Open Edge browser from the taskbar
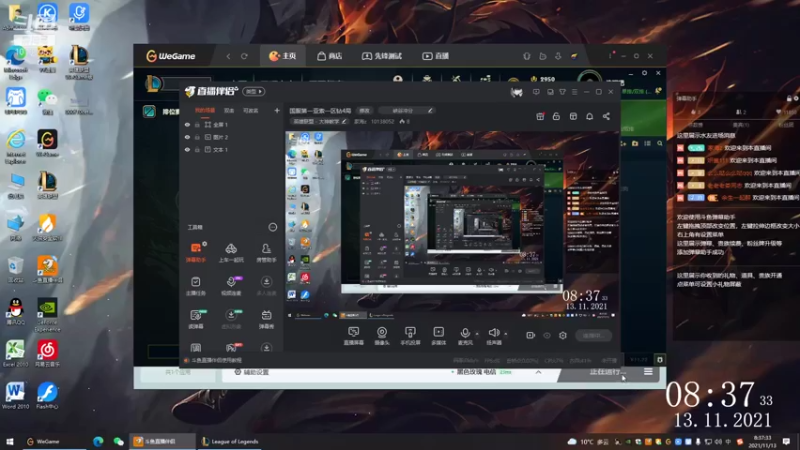800x450 pixels. [98, 441]
